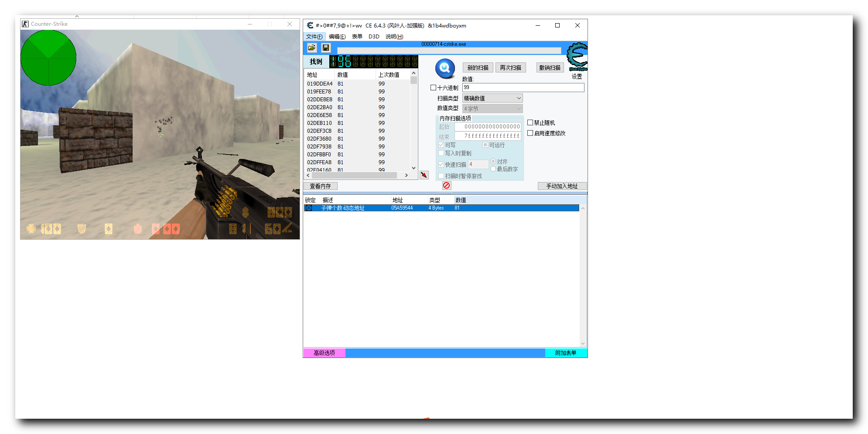Select address row 019FEE78

(x=358, y=92)
